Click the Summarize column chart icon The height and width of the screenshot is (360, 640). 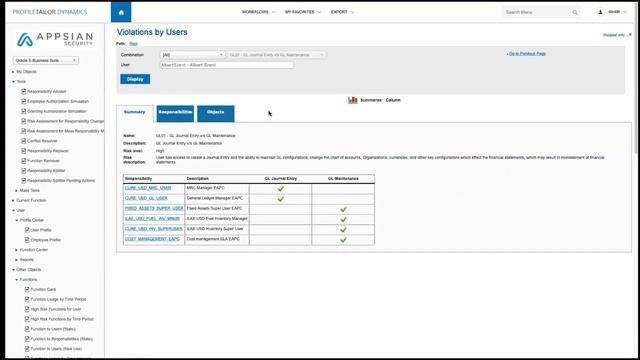[x=353, y=100]
